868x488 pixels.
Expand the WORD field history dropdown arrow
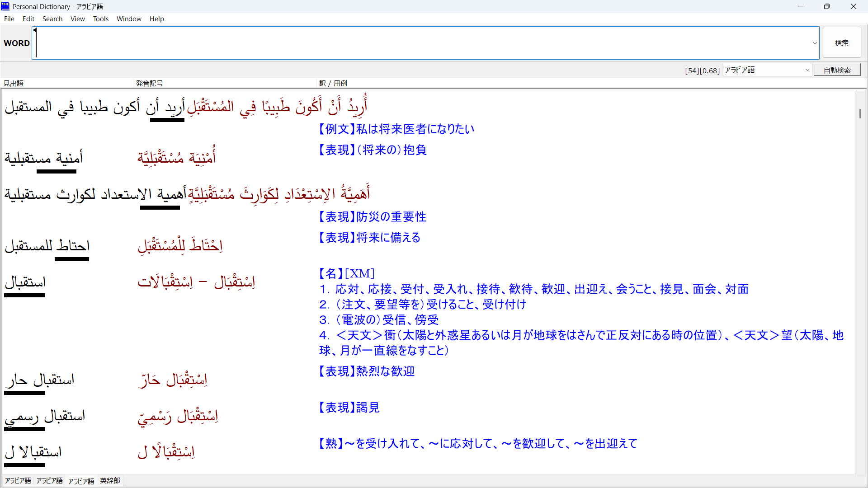coord(815,43)
